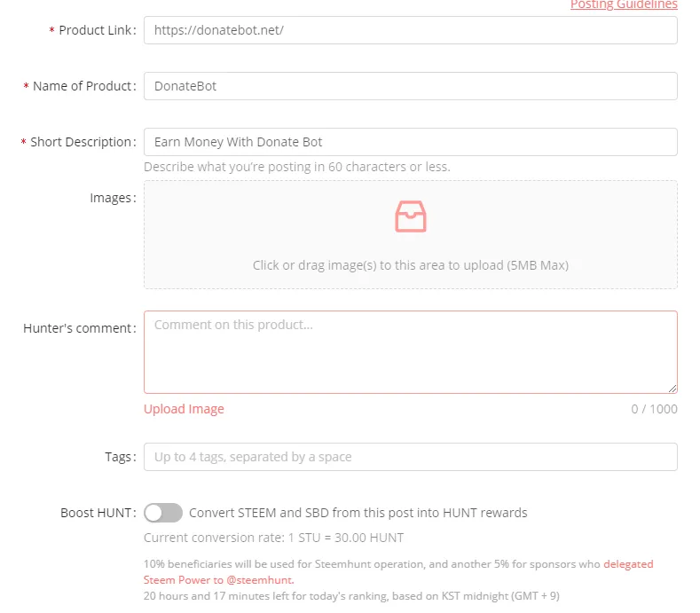Click the Short Description label
Viewport: 700px width, 613px height.
pos(82,142)
